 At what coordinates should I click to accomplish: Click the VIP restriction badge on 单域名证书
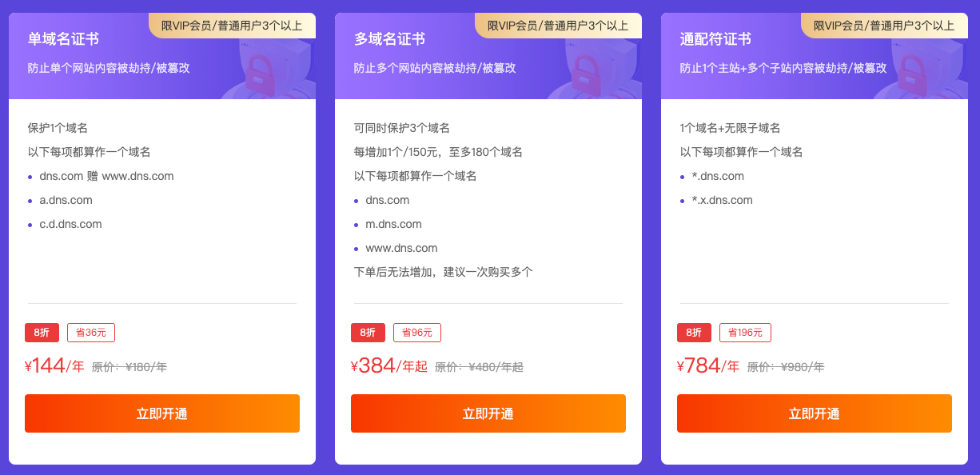233,26
